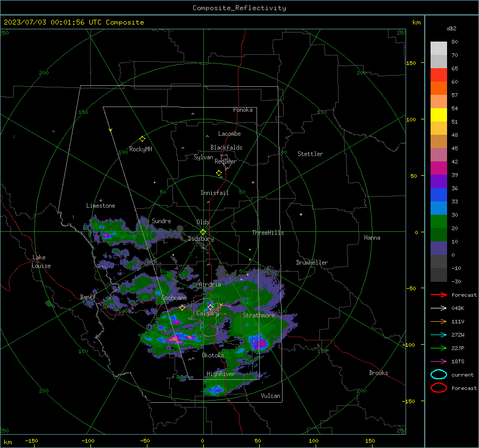The height and width of the screenshot is (448, 479).
Task: Click the 54 dBZ yellow color swatch
Action: coord(439,115)
